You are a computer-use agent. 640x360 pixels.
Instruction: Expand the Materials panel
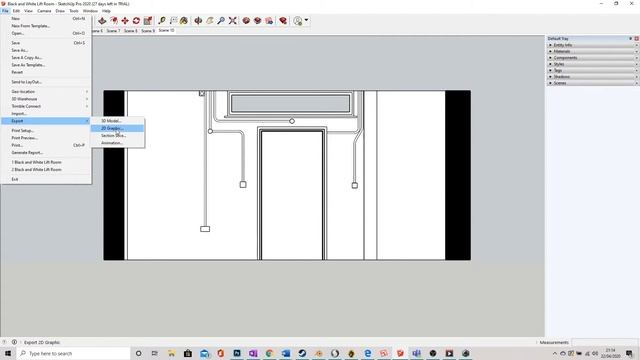(593, 51)
